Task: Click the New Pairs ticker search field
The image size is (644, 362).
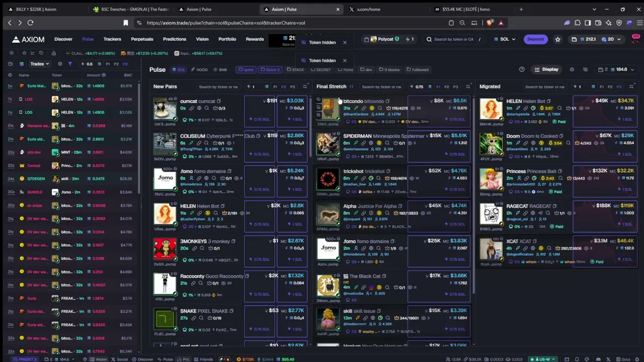Action: 218,86
